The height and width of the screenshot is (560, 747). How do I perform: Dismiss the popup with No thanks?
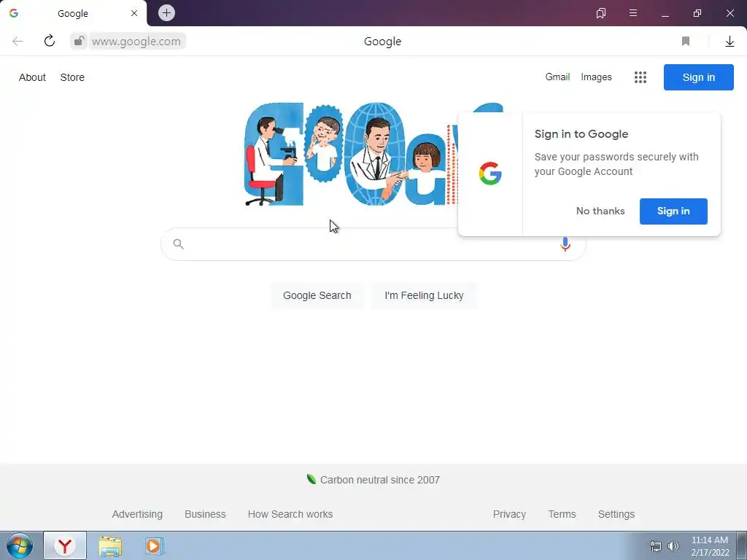coord(600,211)
